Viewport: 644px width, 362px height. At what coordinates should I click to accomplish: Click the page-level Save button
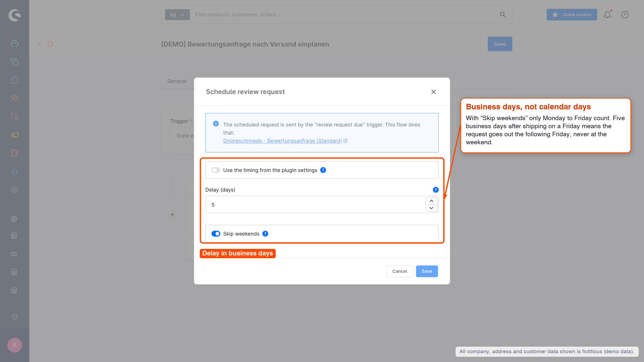pyautogui.click(x=500, y=44)
